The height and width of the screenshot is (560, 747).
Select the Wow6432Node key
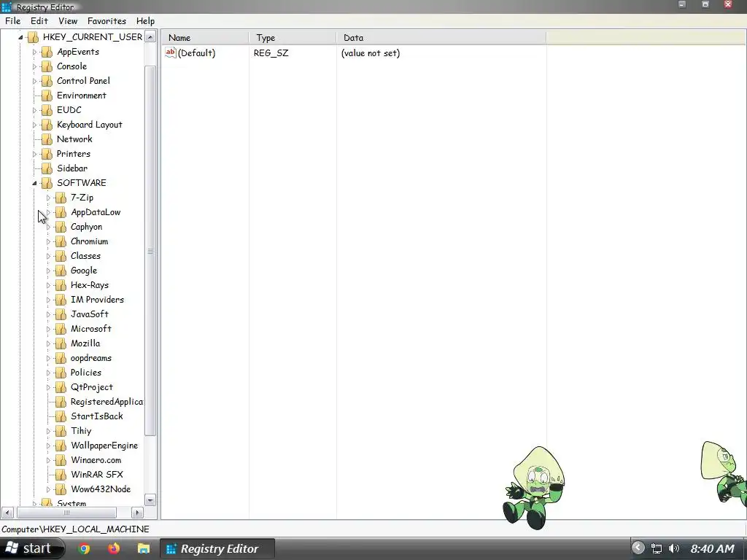tap(101, 489)
